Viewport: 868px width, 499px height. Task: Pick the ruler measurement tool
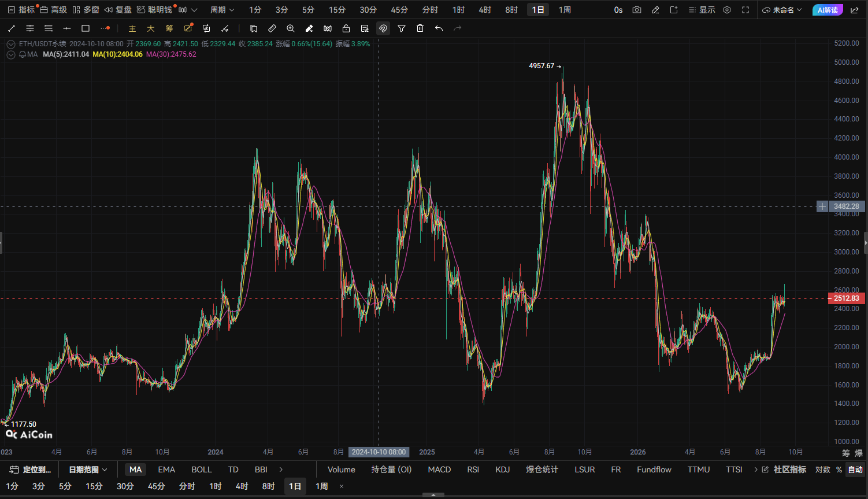[x=272, y=28]
